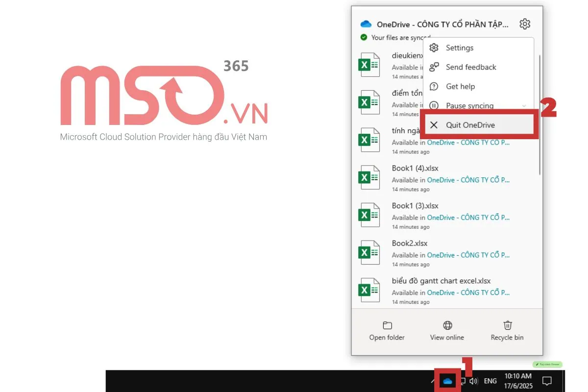Open the ENG input language selector
Screen dimensions: 588x392
(x=490, y=381)
